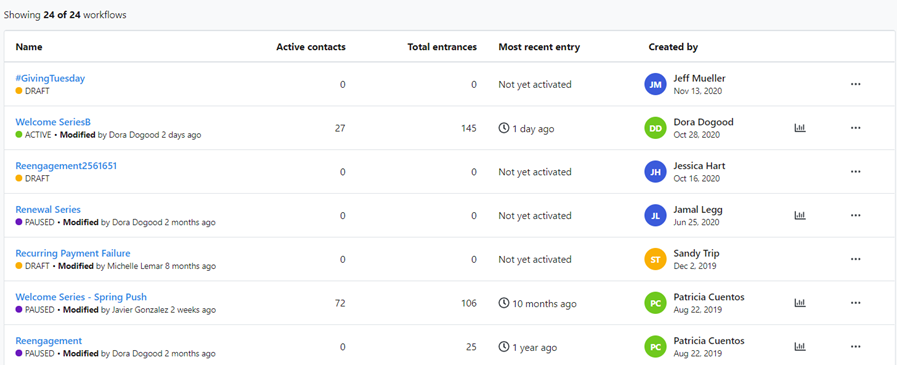Screen dimensions: 898x365
Task: Sort by the Name column header
Action: (29, 47)
